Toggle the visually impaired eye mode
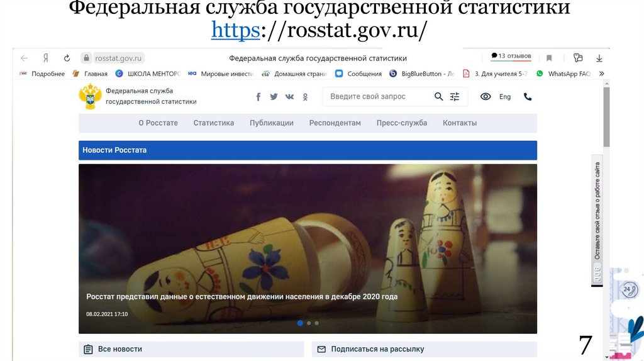Image resolution: width=644 pixels, height=361 pixels. [486, 97]
